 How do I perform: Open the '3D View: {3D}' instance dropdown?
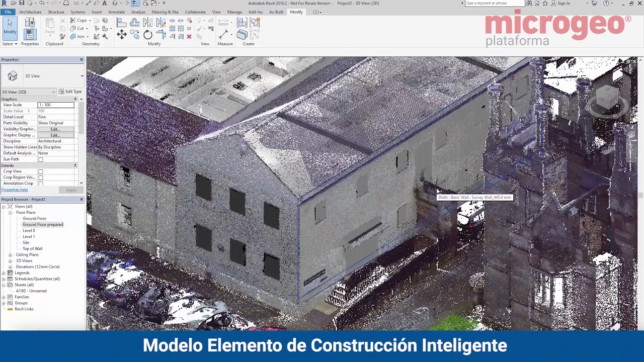click(29, 92)
